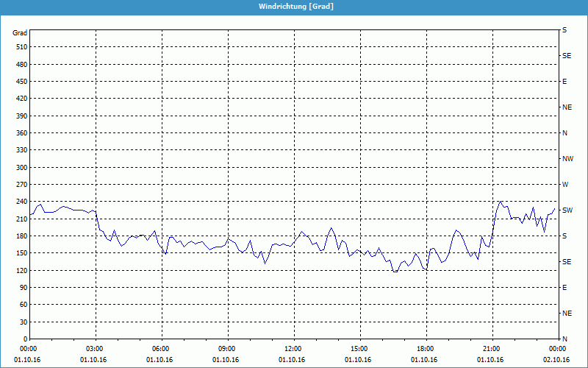Image resolution: width=588 pixels, height=368 pixels.
Task: Click the 02.10.16 date label
Action: click(x=554, y=360)
